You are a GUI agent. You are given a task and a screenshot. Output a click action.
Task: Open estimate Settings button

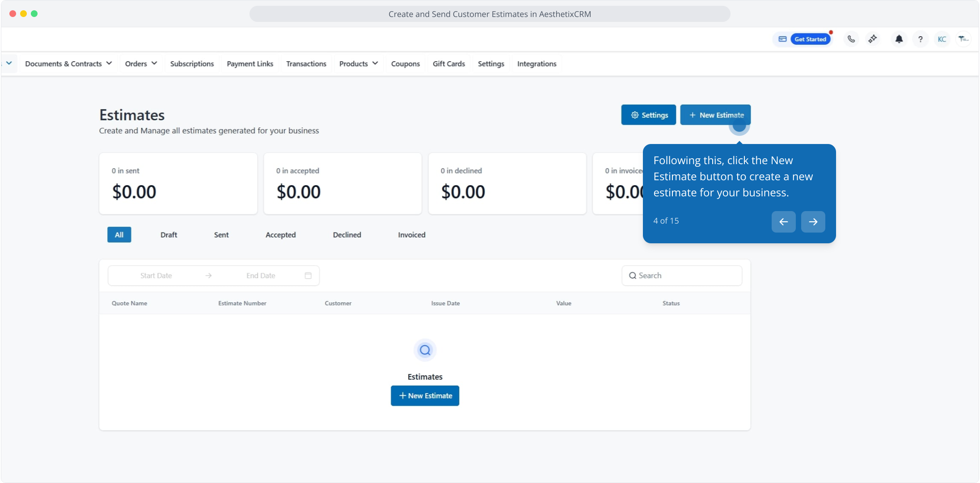648,115
